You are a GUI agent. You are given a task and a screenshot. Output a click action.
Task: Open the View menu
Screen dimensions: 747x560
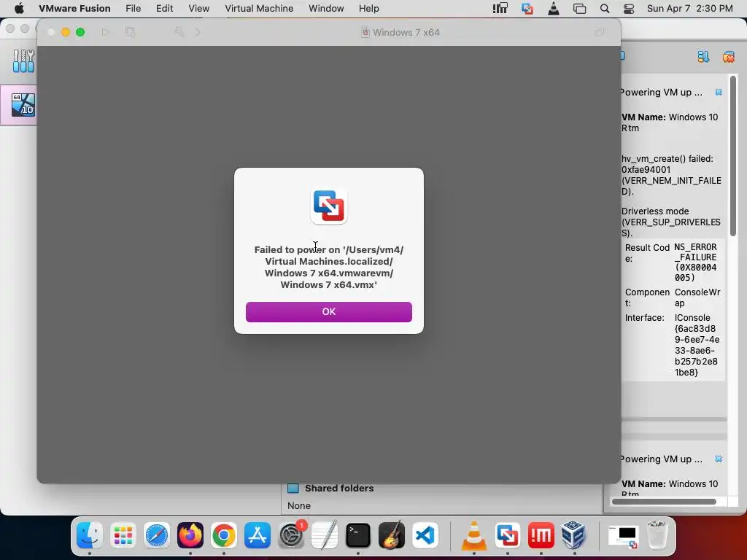pos(198,8)
